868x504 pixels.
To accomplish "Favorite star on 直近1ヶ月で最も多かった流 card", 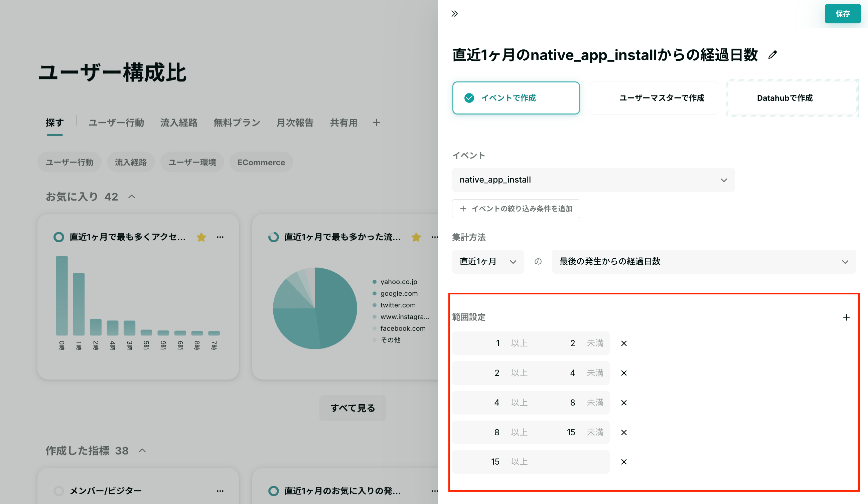I will tap(416, 237).
